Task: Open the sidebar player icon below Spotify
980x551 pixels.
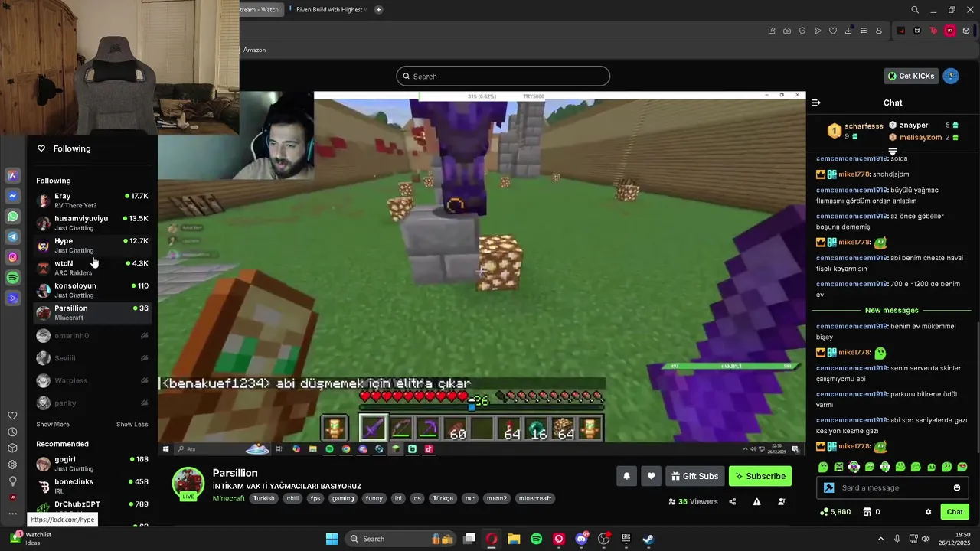Action: tap(13, 298)
